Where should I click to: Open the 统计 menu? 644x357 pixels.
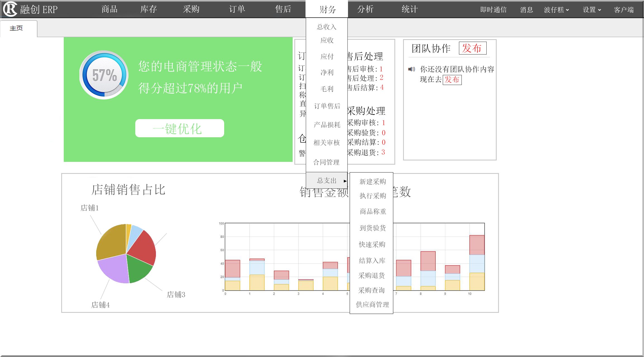click(409, 9)
